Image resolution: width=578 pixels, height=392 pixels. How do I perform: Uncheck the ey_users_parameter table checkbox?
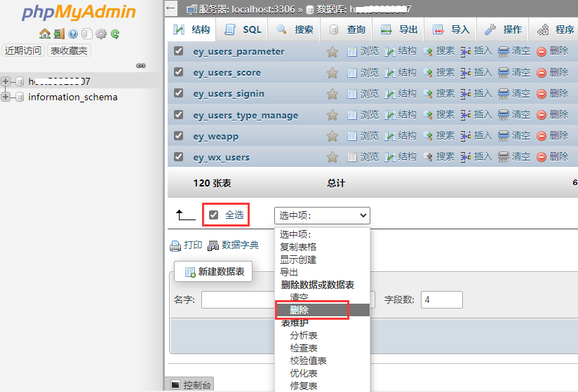click(x=178, y=51)
